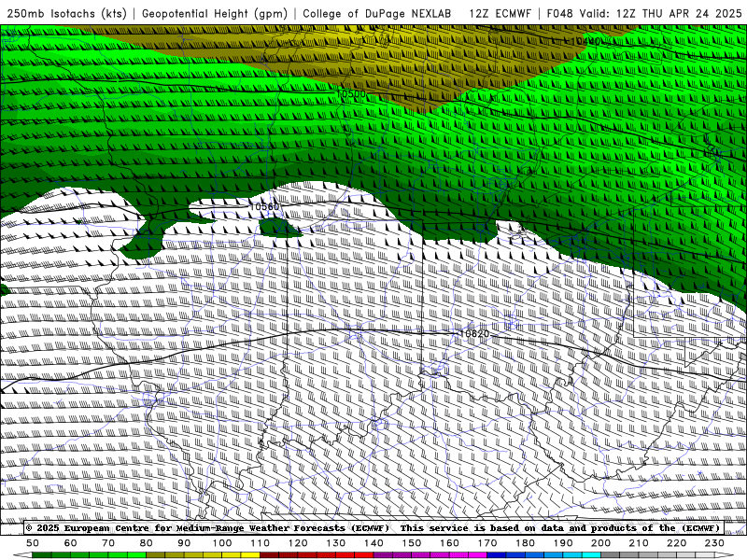
Task: Click the 10500 height contour label
Action: click(x=351, y=93)
